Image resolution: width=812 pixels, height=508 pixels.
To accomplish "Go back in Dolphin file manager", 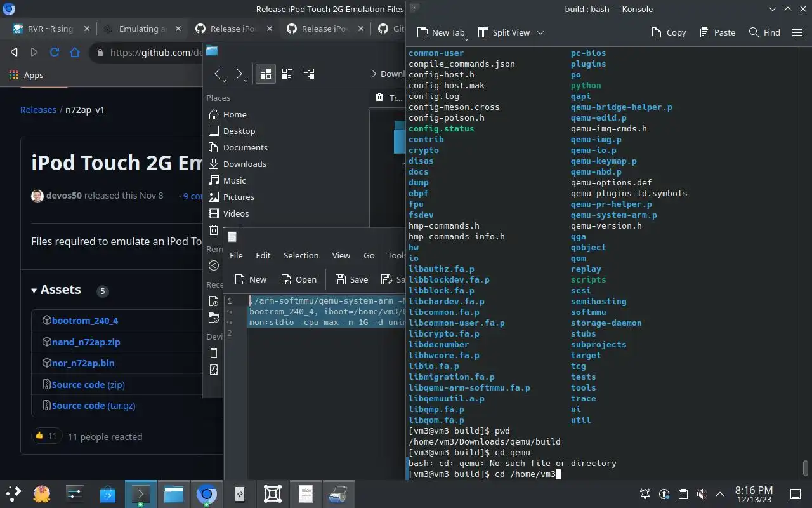I will 218,74.
